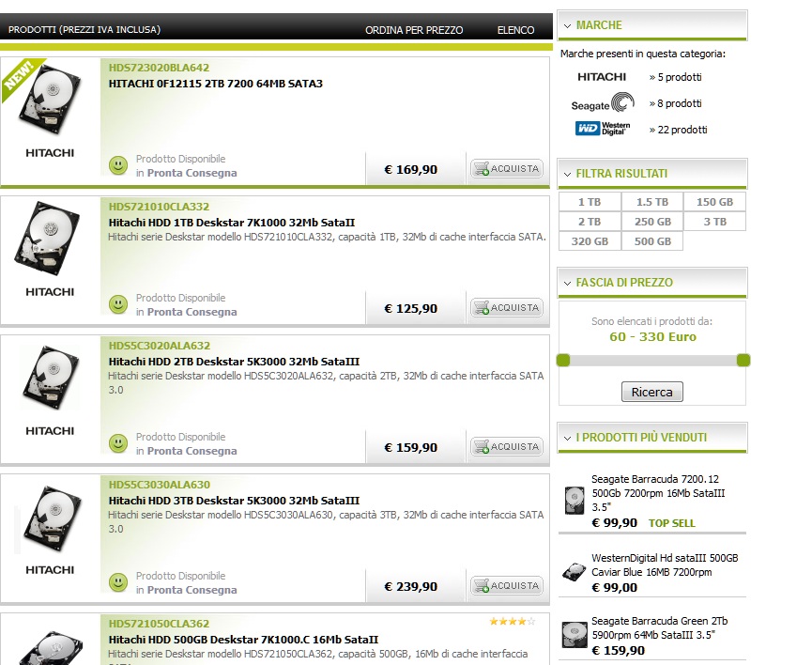The width and height of the screenshot is (812, 665).
Task: Open product code link HDS5C3020ALA632
Action: coord(160,346)
